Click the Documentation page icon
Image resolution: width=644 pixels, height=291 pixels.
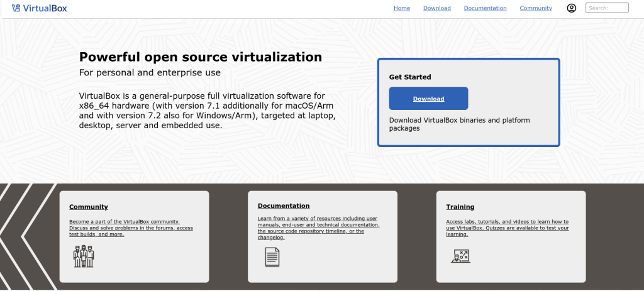pos(272,256)
